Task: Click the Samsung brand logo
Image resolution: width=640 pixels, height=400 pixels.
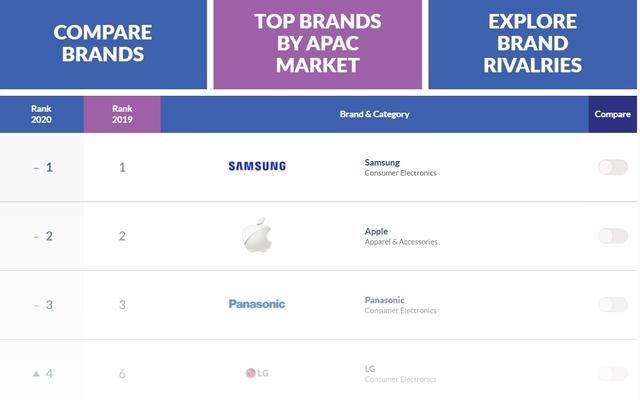Action: [257, 166]
